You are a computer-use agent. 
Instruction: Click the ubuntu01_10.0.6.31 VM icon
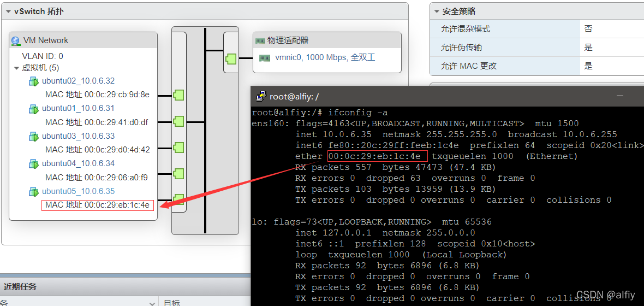[x=34, y=109]
